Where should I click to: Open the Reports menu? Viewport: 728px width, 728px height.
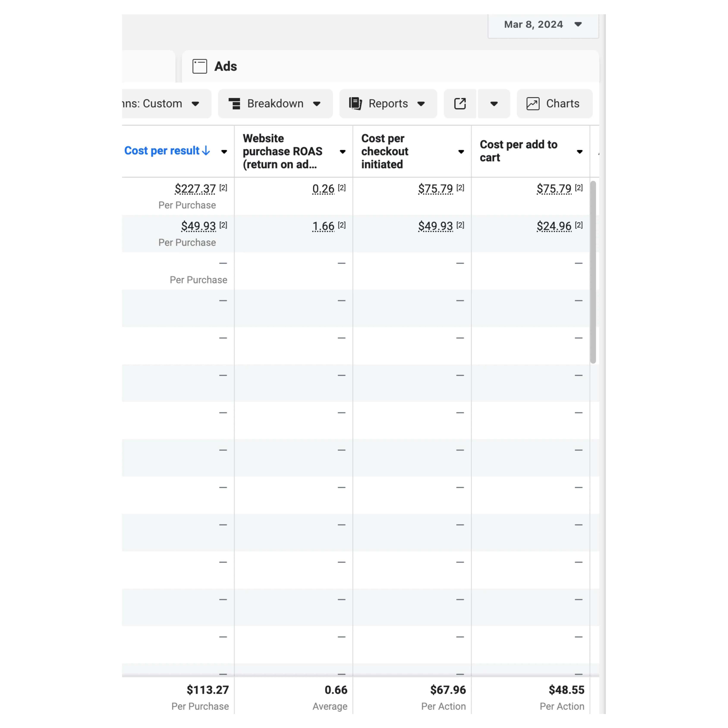pos(388,104)
